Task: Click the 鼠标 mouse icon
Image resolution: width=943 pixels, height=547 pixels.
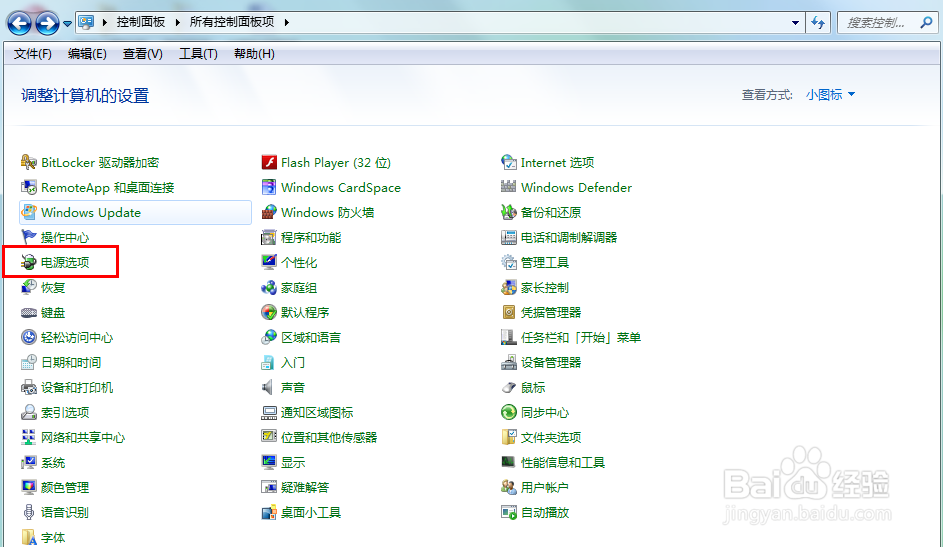Action: point(509,388)
